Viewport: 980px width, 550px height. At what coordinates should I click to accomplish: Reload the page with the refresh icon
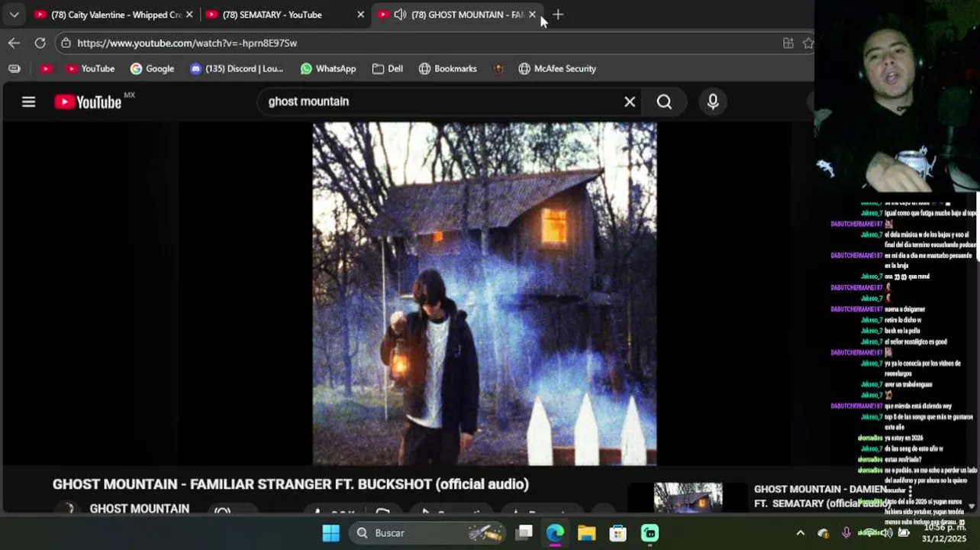(x=40, y=43)
